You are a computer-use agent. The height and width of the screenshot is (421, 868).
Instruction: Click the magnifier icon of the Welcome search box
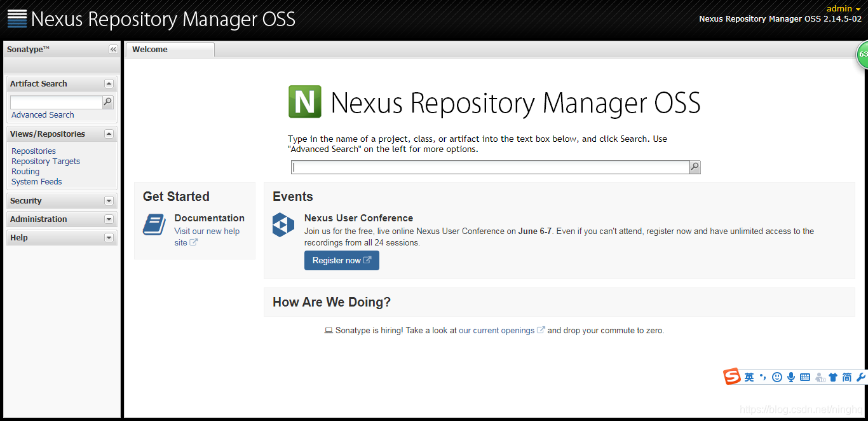pos(695,167)
